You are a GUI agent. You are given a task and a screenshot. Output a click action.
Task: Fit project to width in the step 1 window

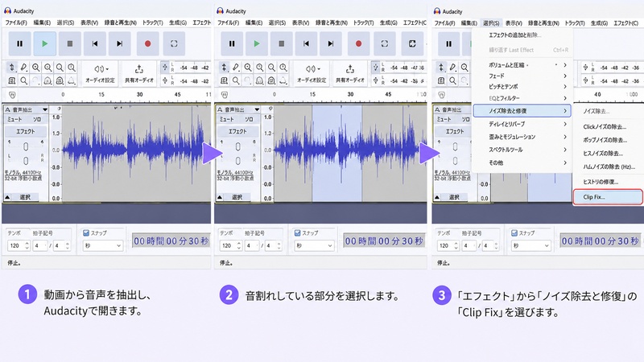click(72, 68)
